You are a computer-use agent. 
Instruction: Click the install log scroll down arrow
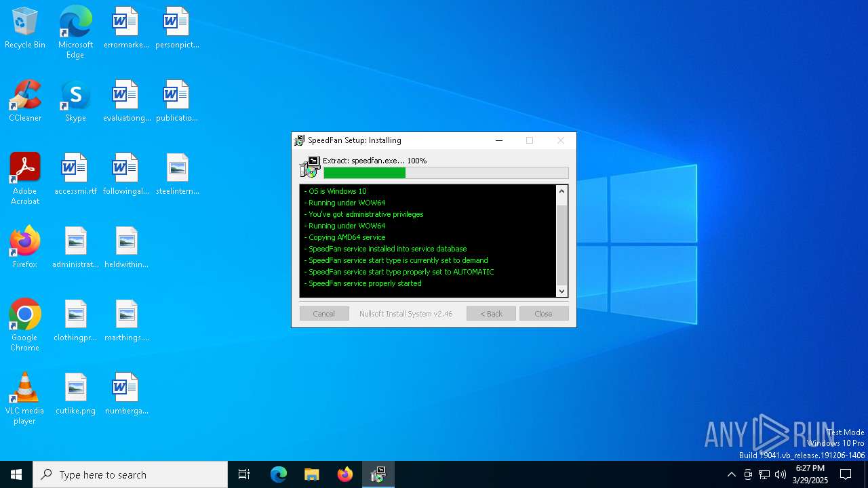(x=561, y=291)
